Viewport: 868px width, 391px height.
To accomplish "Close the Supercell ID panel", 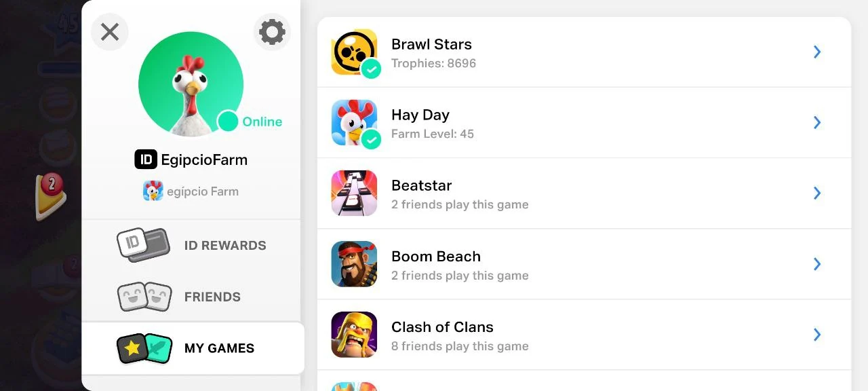I will [110, 32].
